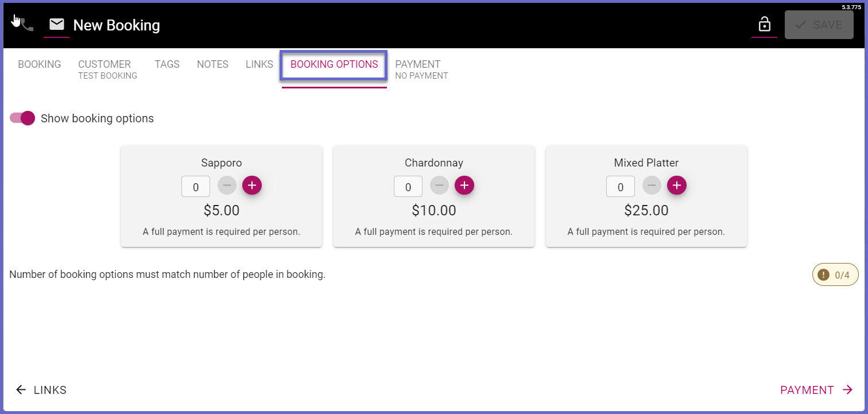Toggle Show booking options switch

click(23, 118)
